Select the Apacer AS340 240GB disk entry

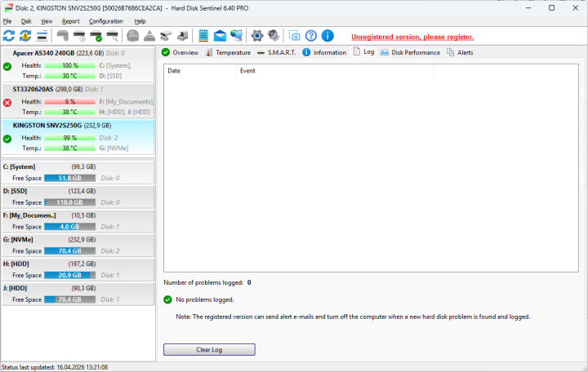[x=78, y=64]
